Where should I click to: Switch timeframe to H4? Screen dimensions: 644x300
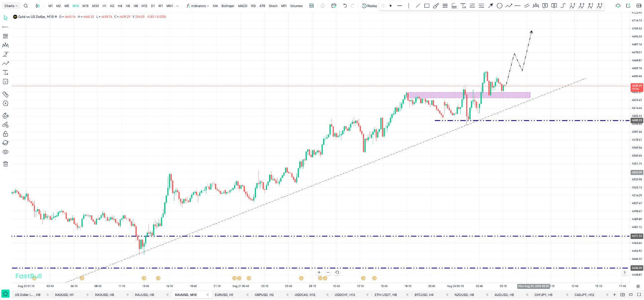pyautogui.click(x=120, y=6)
